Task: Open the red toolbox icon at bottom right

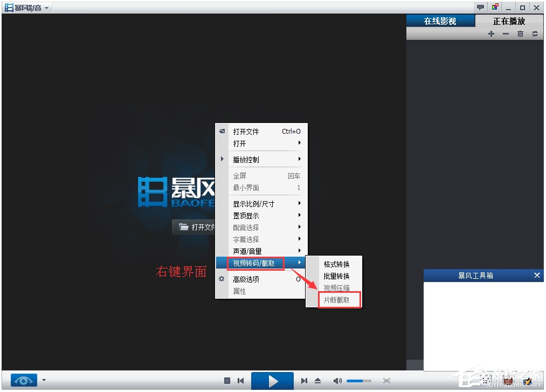Action: coord(508,381)
